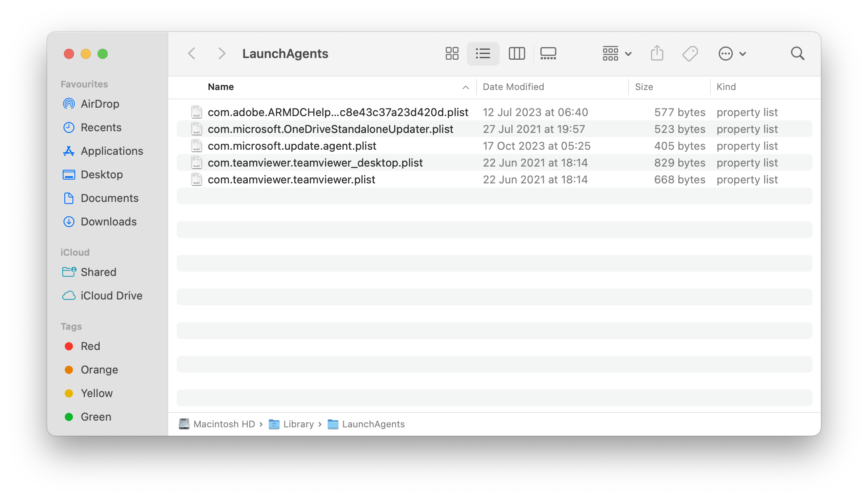Toggle the Name column sort arrow

[x=466, y=87]
